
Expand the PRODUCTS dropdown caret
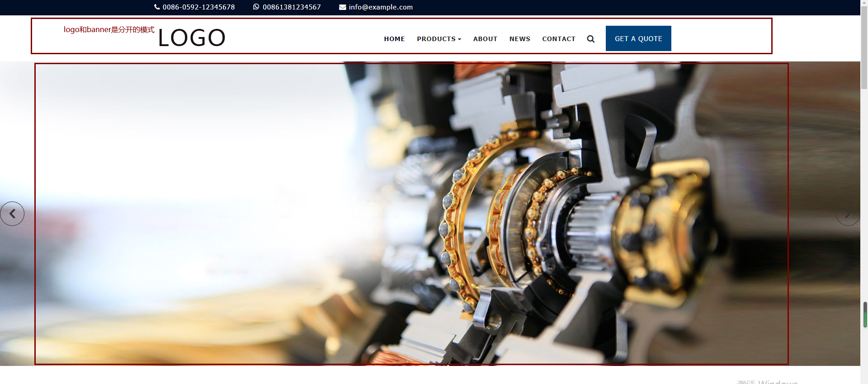[460, 39]
